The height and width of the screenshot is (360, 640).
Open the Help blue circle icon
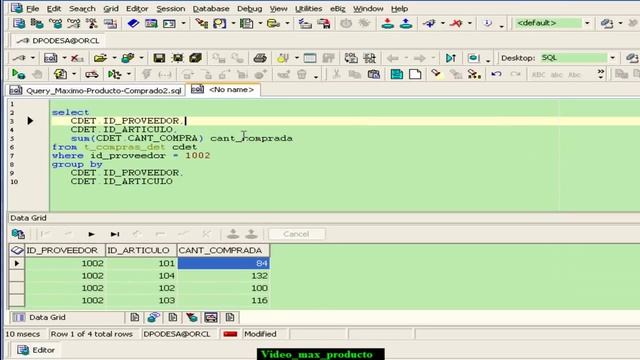[487, 23]
